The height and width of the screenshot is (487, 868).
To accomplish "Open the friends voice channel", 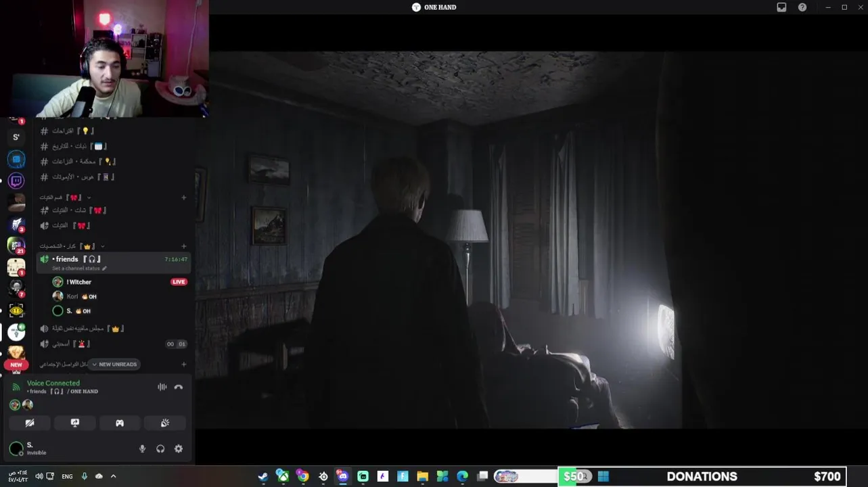I will [x=113, y=262].
